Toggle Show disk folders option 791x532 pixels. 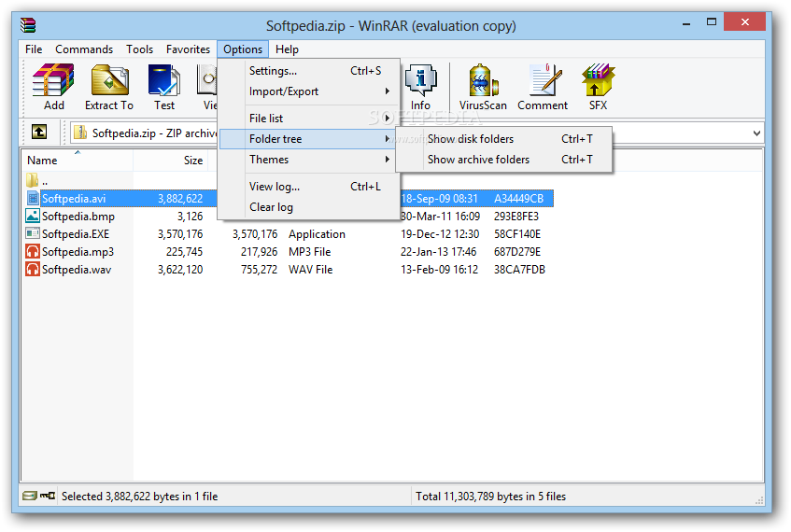point(504,139)
